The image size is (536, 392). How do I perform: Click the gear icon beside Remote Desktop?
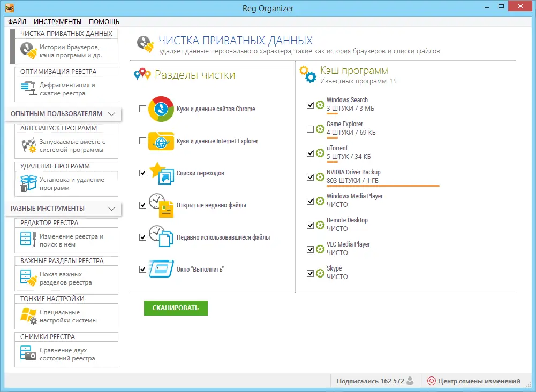tap(320, 225)
